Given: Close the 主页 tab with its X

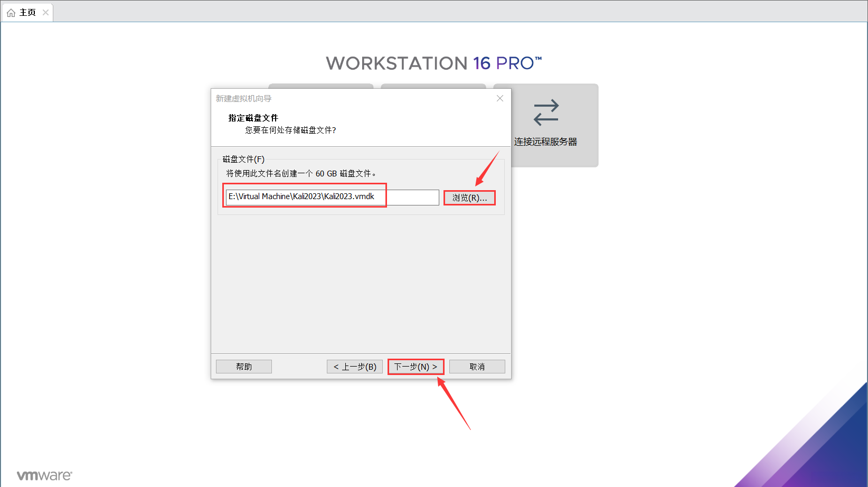Looking at the screenshot, I should point(45,12).
